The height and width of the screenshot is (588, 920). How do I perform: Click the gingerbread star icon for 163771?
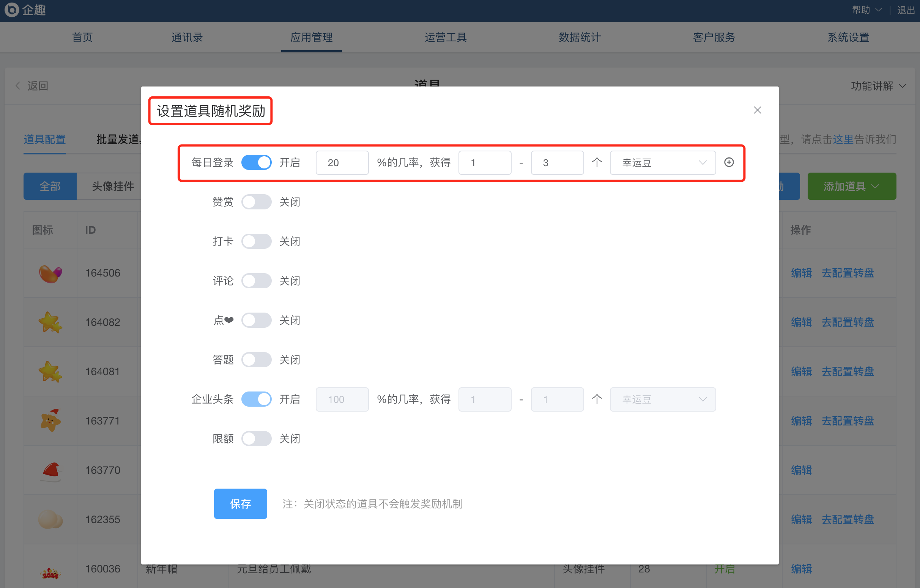click(50, 421)
